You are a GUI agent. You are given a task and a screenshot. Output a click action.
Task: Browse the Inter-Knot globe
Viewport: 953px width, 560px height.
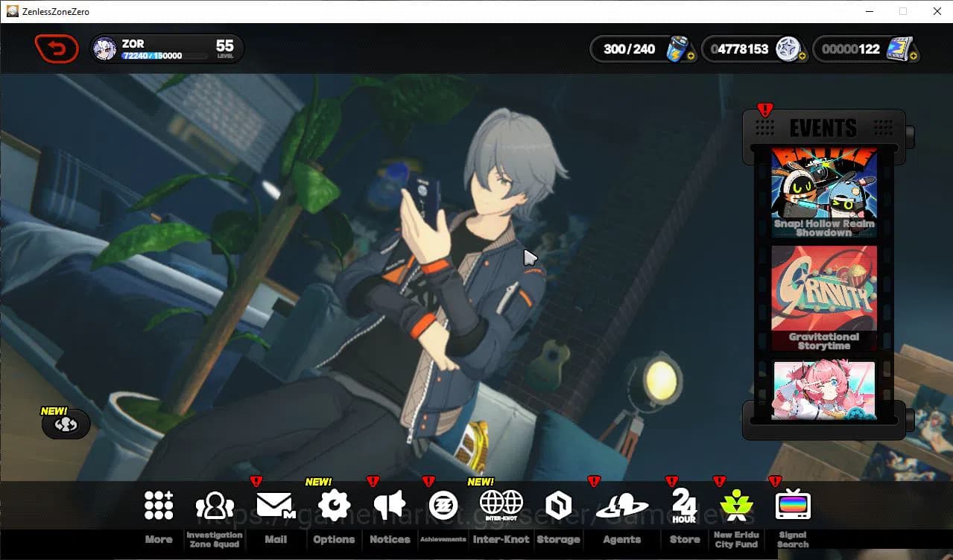coord(501,503)
